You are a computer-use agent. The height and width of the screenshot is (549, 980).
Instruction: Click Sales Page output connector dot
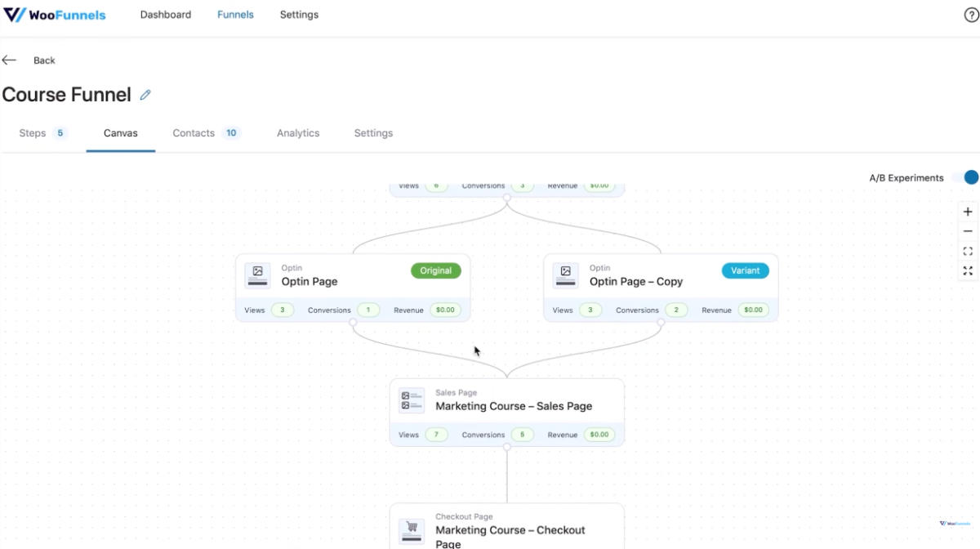(x=507, y=447)
